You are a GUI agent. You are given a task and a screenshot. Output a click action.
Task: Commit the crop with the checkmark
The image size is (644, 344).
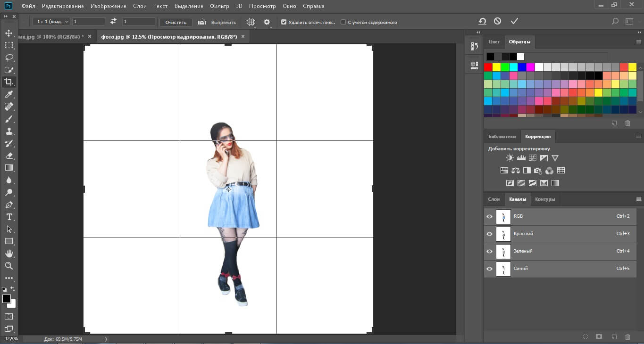(x=514, y=22)
